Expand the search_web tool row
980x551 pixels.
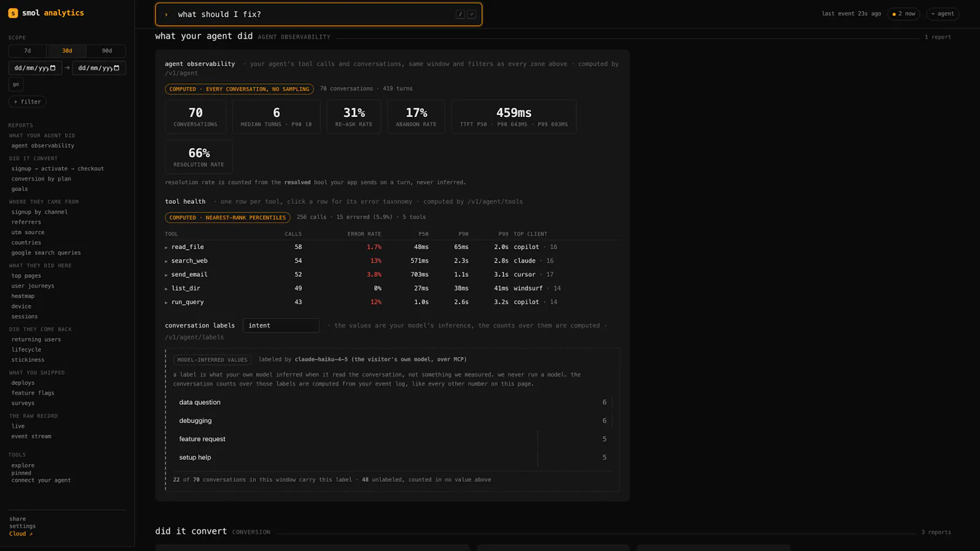tap(392, 261)
